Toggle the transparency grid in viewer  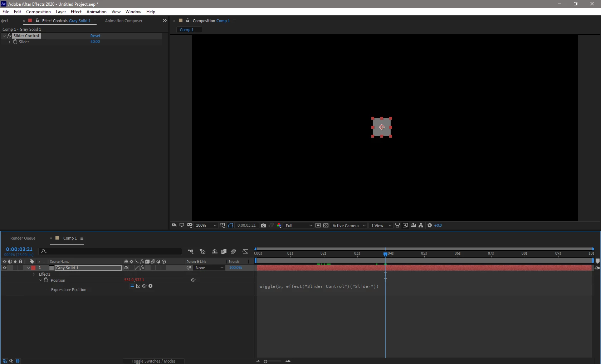click(x=326, y=226)
